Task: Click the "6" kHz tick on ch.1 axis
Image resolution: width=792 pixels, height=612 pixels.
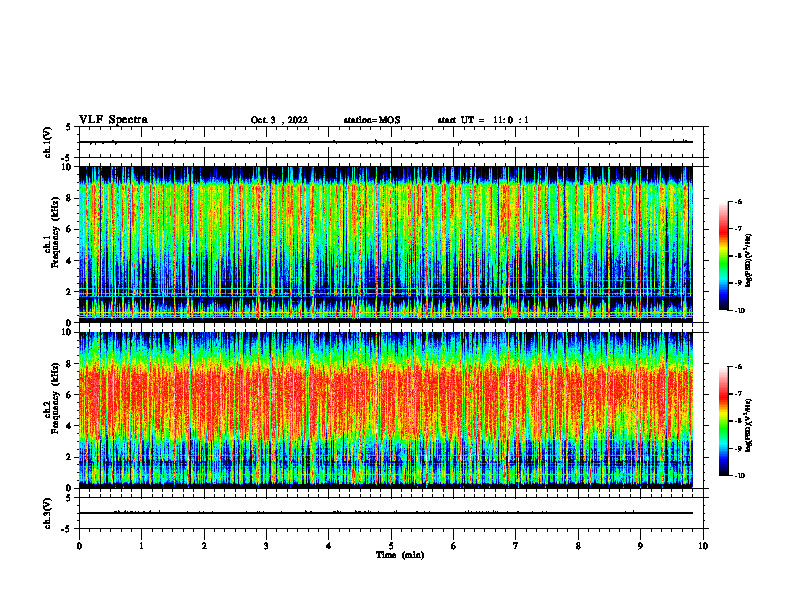Action: click(70, 229)
